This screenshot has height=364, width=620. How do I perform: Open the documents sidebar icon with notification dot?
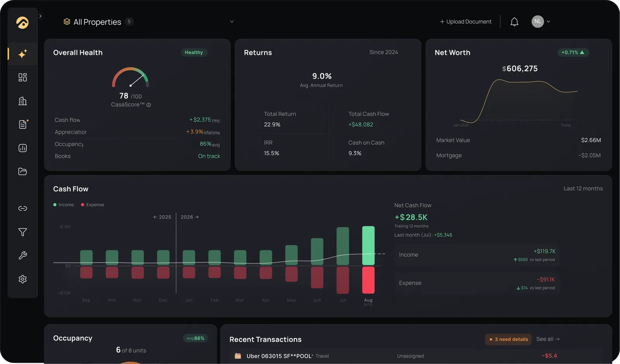(x=23, y=124)
